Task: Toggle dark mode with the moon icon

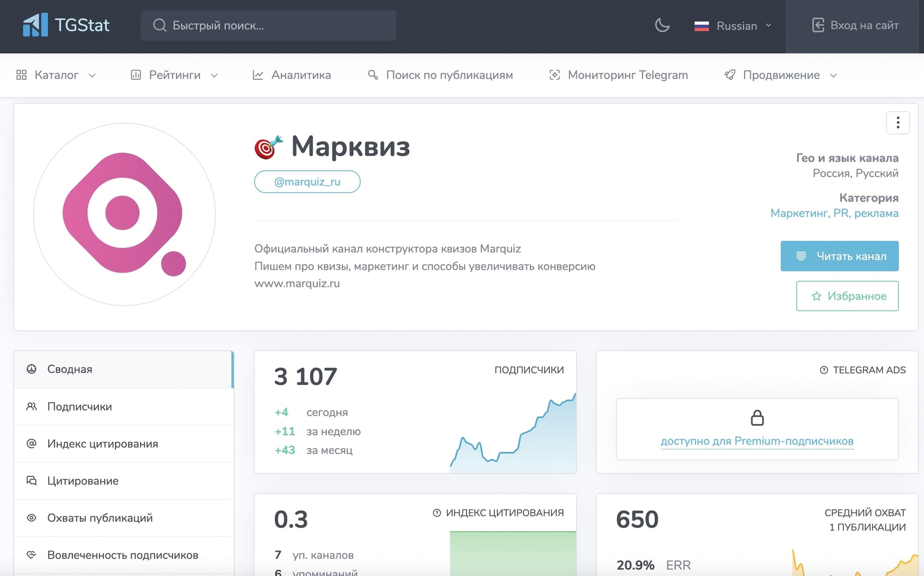Action: click(x=662, y=26)
